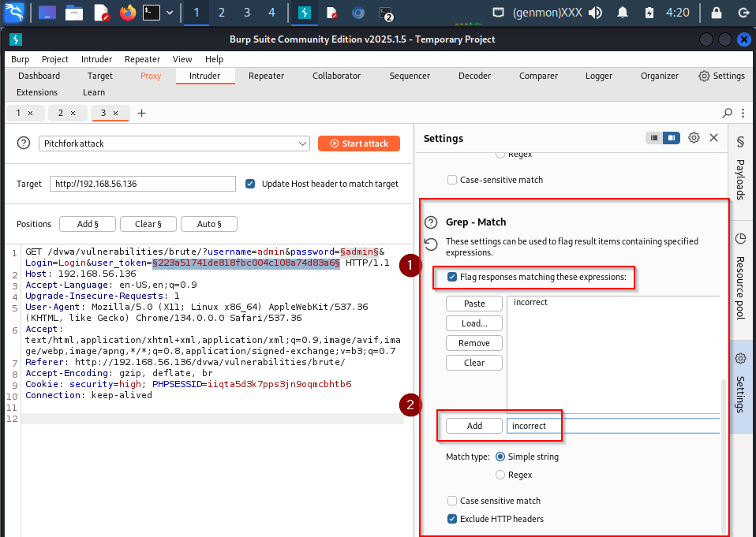Open the Extensions tab

37,92
